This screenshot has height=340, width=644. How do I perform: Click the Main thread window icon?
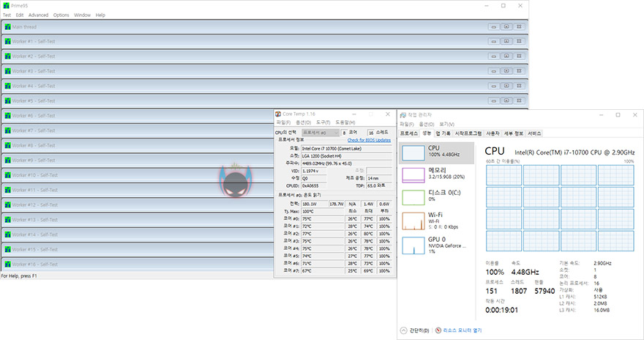pos(7,26)
